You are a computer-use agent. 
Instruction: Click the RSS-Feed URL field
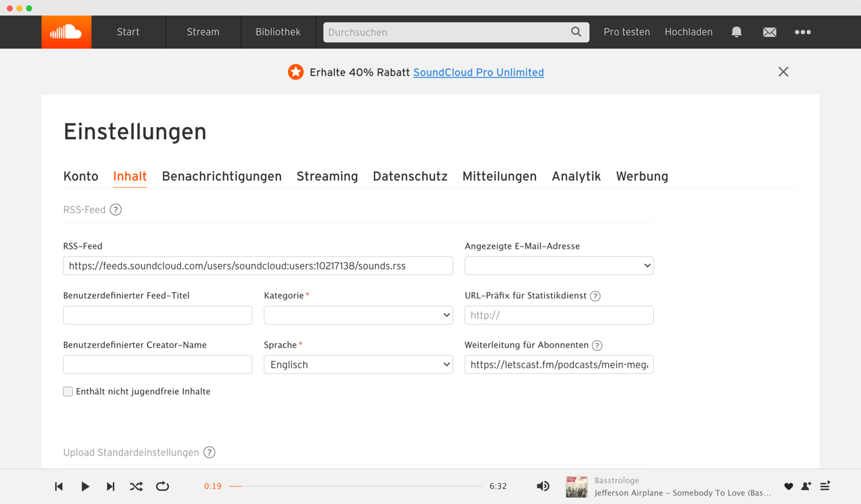tap(258, 265)
